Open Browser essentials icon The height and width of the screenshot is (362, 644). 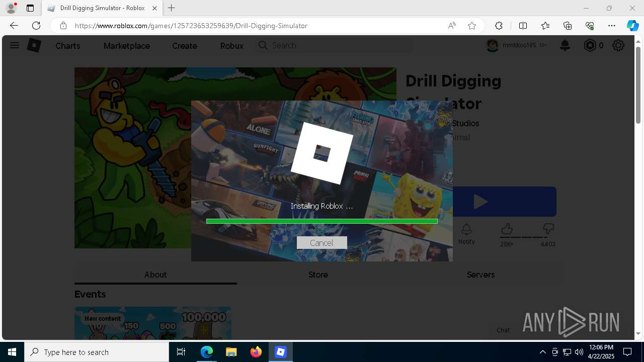coord(590,26)
